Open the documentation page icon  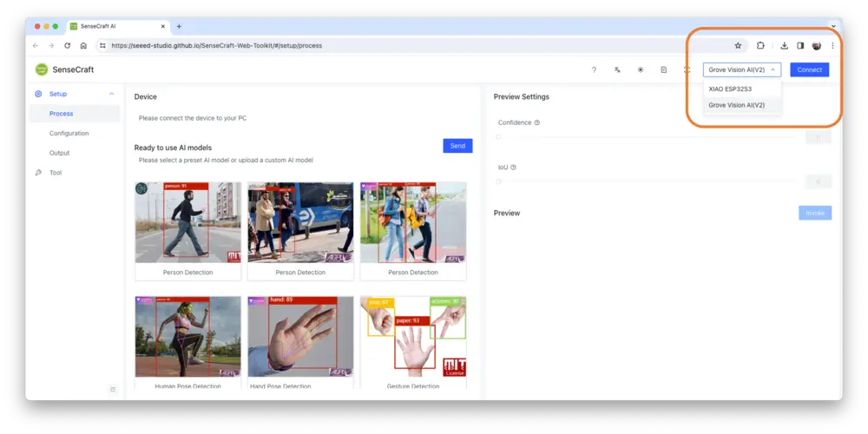click(x=664, y=69)
